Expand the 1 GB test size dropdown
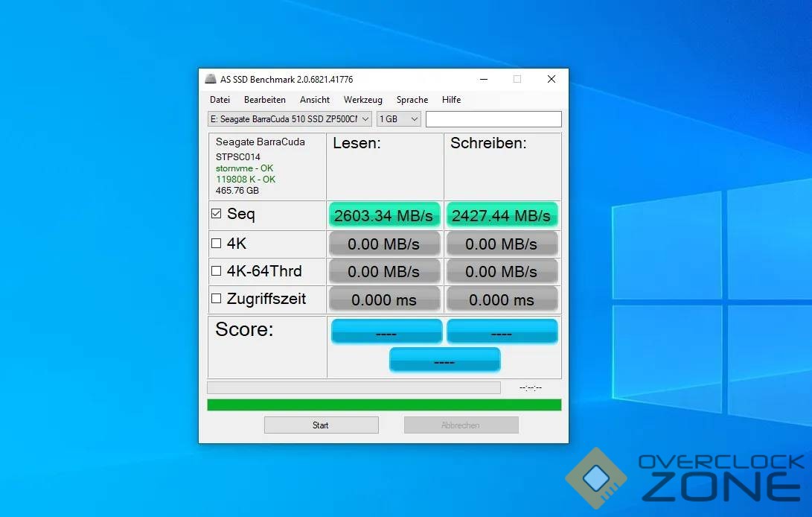Image resolution: width=812 pixels, height=517 pixels. tap(399, 119)
